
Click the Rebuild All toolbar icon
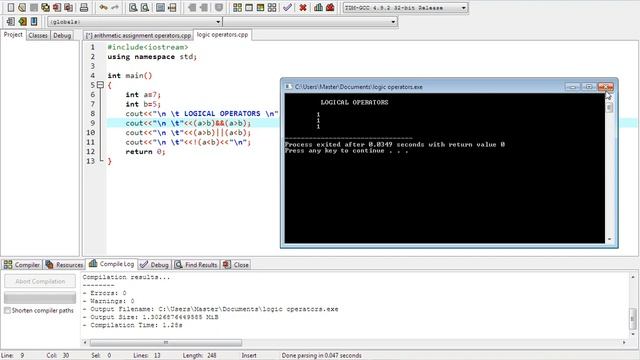272,7
